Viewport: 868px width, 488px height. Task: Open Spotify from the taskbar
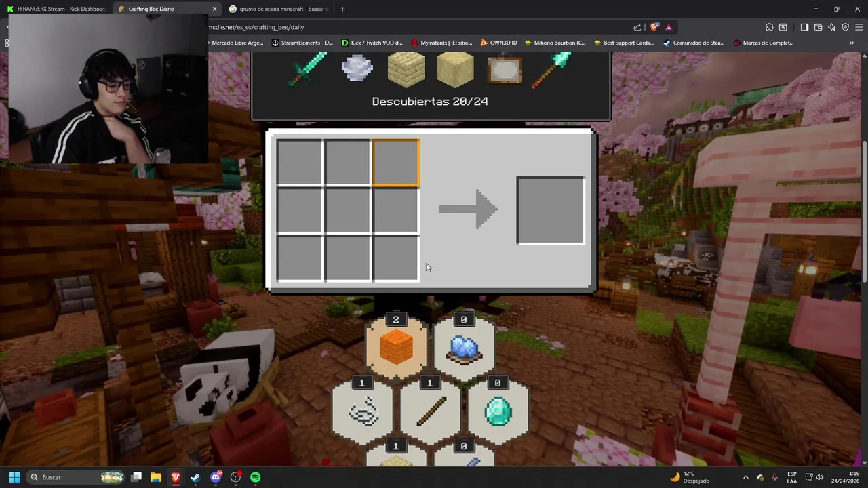(x=255, y=477)
